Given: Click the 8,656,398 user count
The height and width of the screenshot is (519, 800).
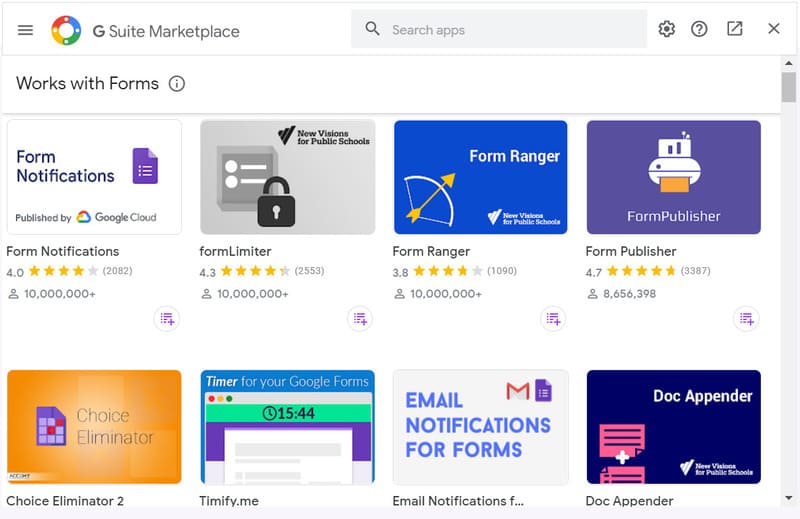Looking at the screenshot, I should click(630, 294).
